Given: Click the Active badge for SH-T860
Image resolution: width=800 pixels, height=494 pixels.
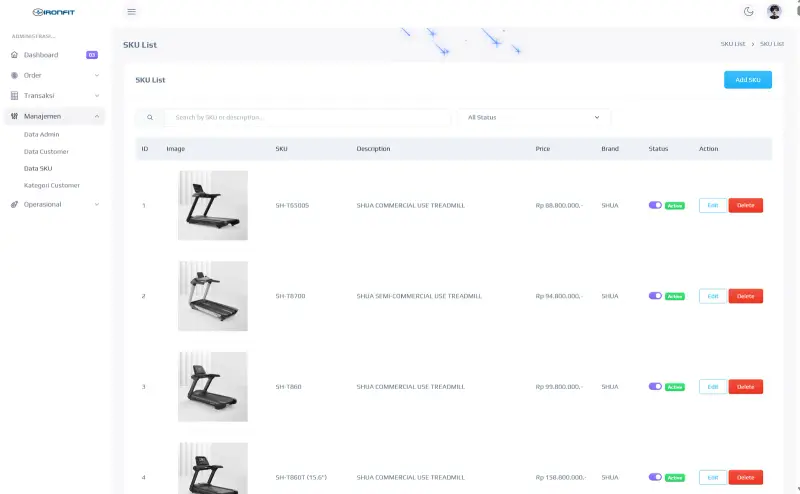Looking at the screenshot, I should pyautogui.click(x=674, y=387).
